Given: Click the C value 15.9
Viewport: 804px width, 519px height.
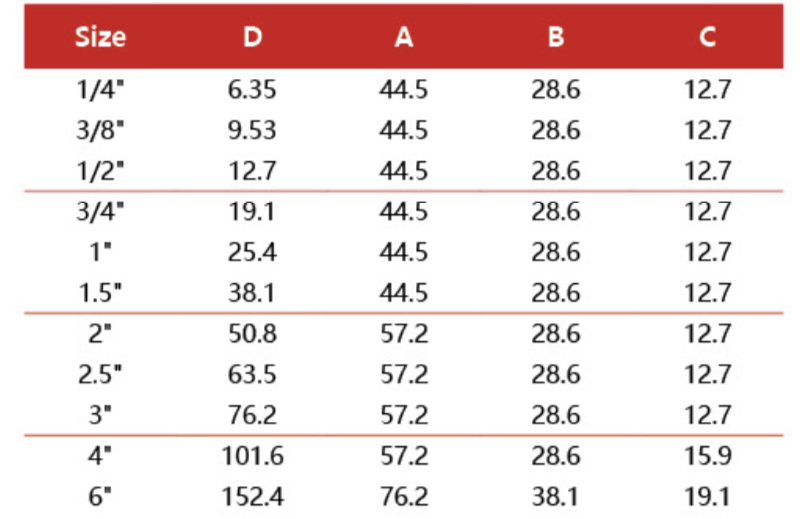Looking at the screenshot, I should (x=708, y=457).
